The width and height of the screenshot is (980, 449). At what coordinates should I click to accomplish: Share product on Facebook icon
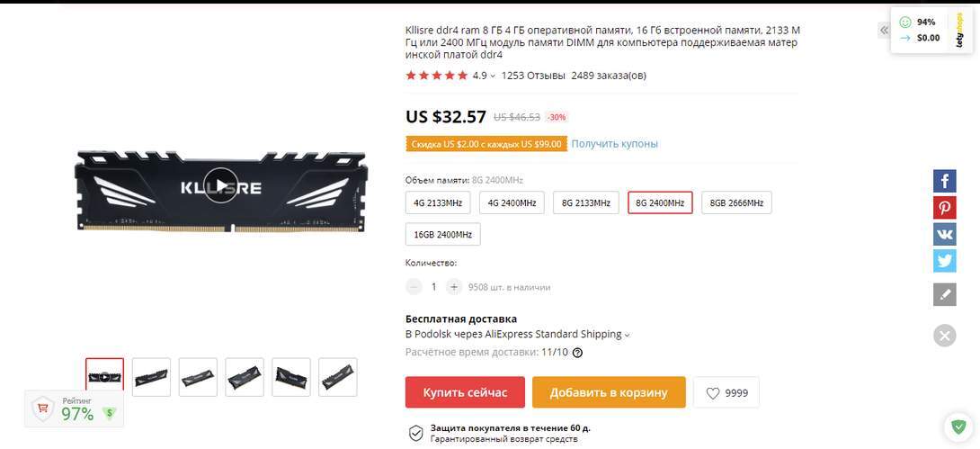944,182
